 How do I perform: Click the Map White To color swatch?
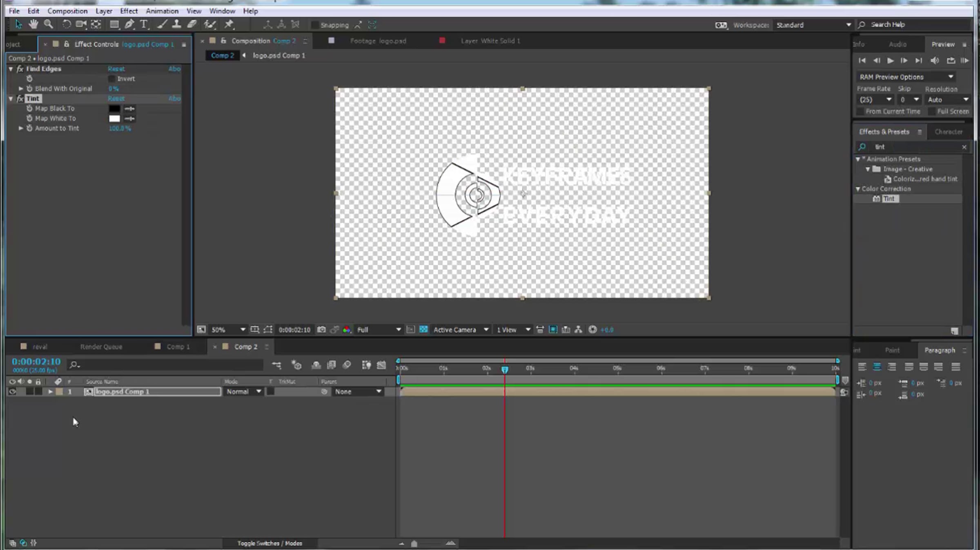tap(114, 118)
